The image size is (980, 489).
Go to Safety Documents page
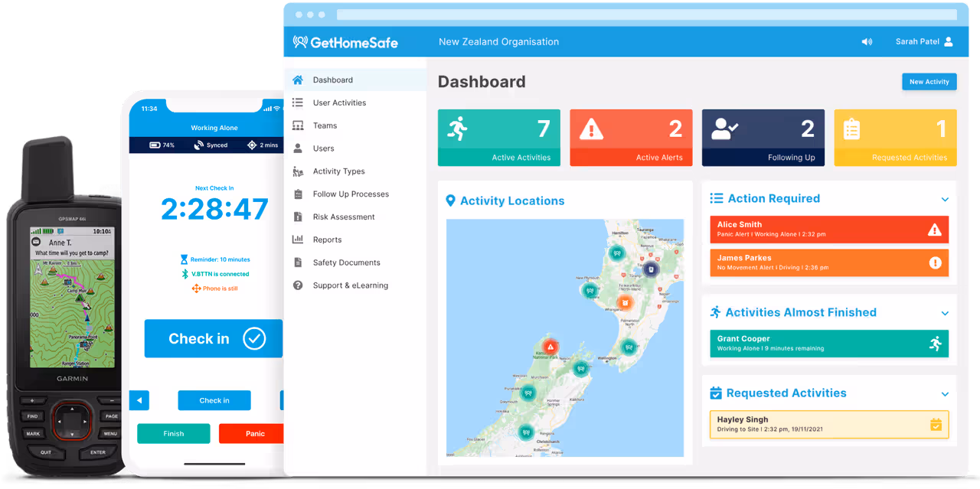346,262
